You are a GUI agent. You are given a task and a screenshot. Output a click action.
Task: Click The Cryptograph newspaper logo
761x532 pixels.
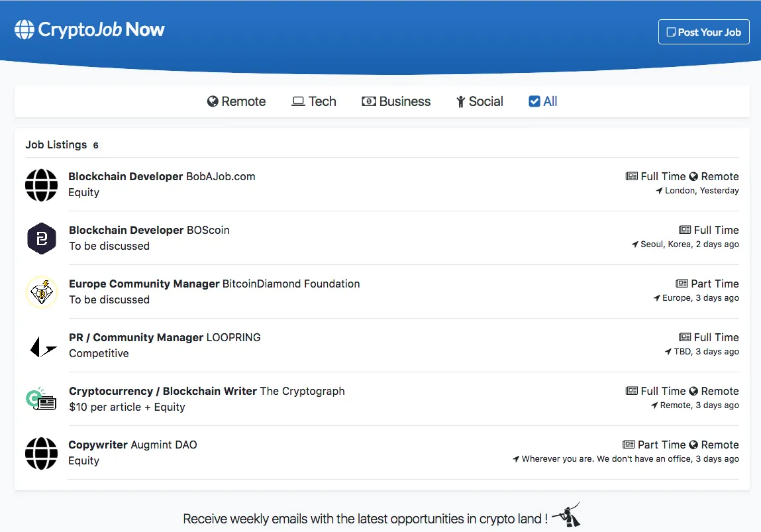[x=41, y=399]
